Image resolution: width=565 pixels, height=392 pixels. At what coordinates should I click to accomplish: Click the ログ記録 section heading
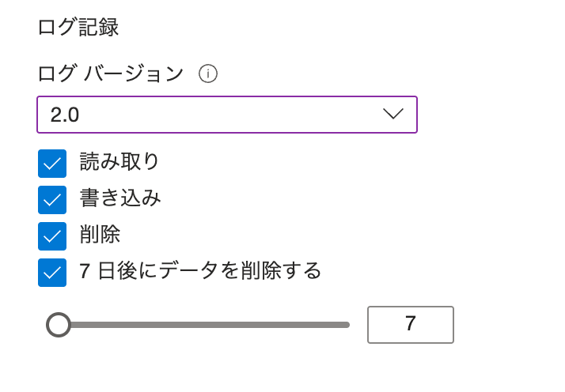click(x=78, y=27)
